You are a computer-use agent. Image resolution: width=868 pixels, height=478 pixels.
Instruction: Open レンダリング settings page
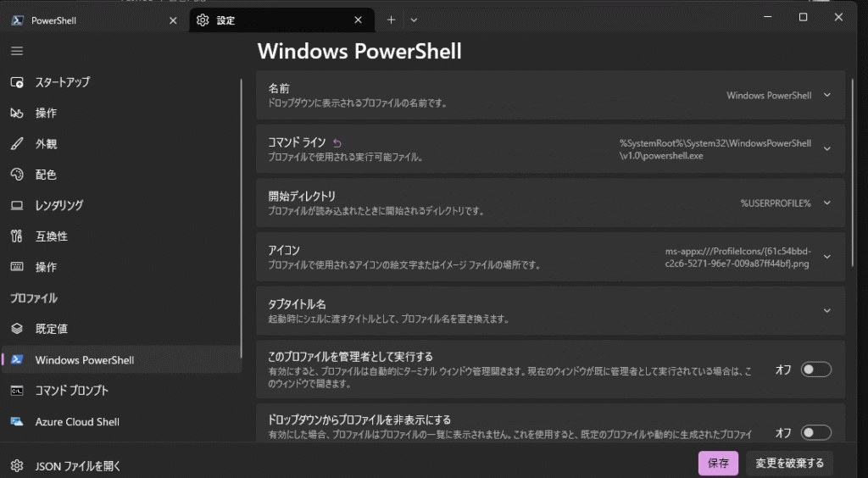[120, 205]
